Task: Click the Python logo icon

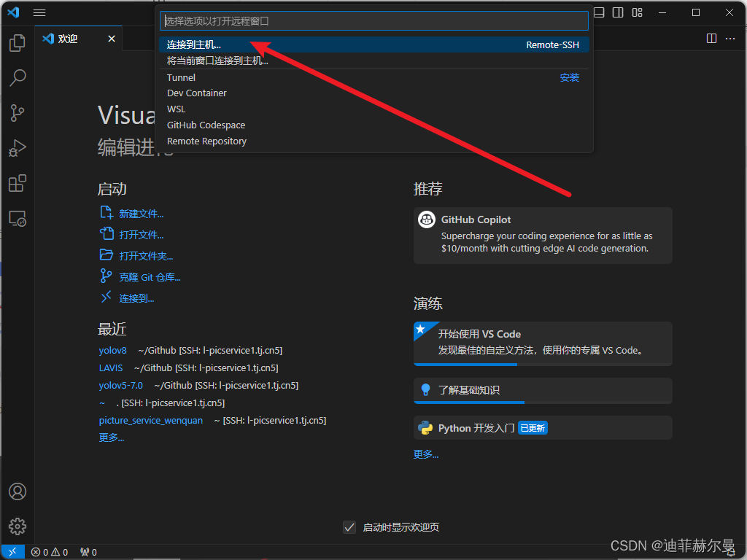Action: click(x=425, y=427)
